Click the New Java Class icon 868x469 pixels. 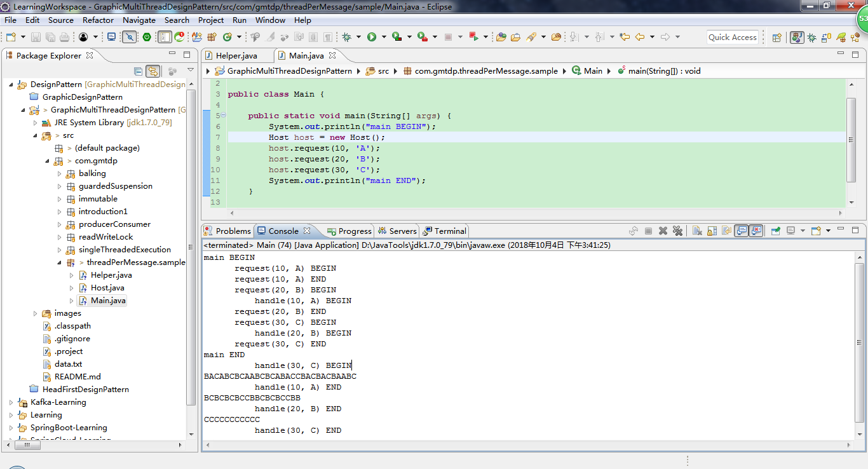point(227,37)
